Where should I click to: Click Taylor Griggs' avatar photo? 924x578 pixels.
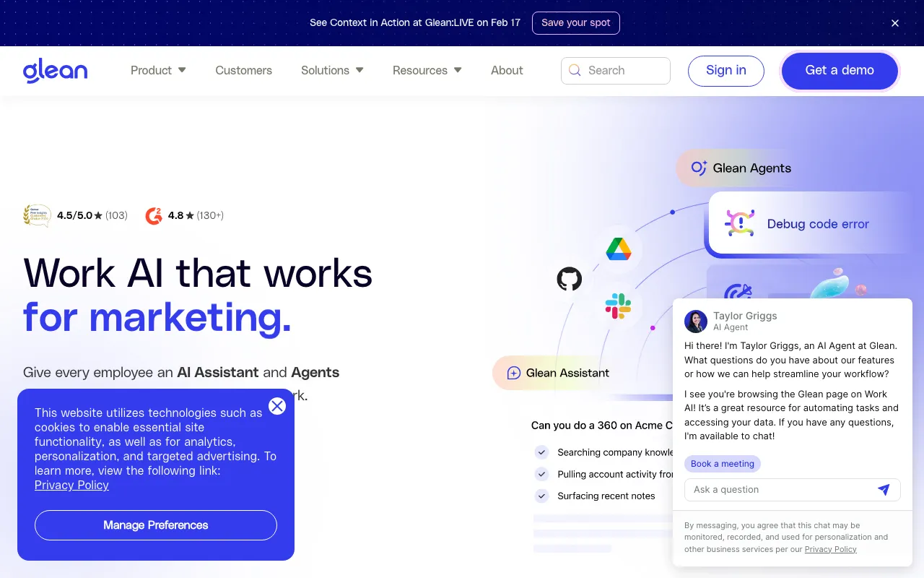click(x=696, y=322)
